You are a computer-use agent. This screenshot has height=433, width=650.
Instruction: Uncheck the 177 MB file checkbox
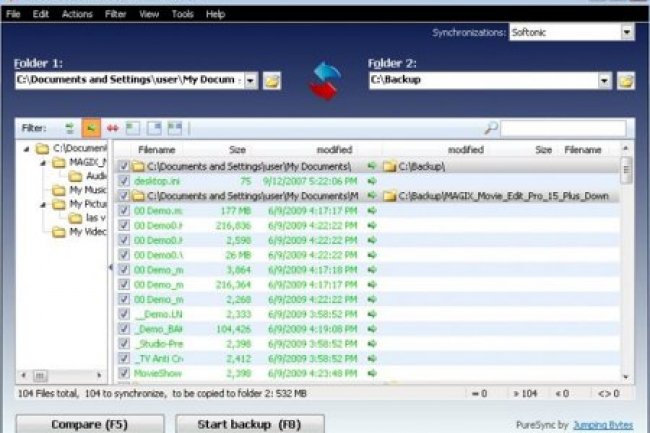tap(124, 210)
